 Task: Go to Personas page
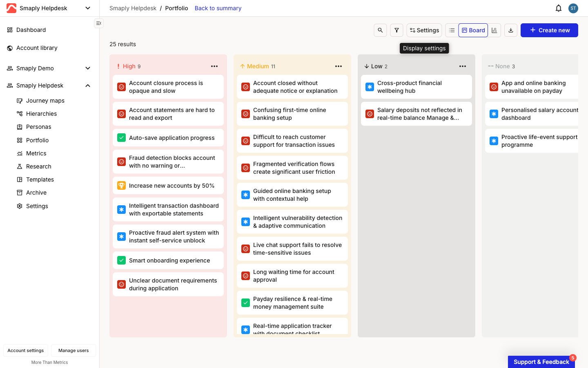[x=38, y=127]
